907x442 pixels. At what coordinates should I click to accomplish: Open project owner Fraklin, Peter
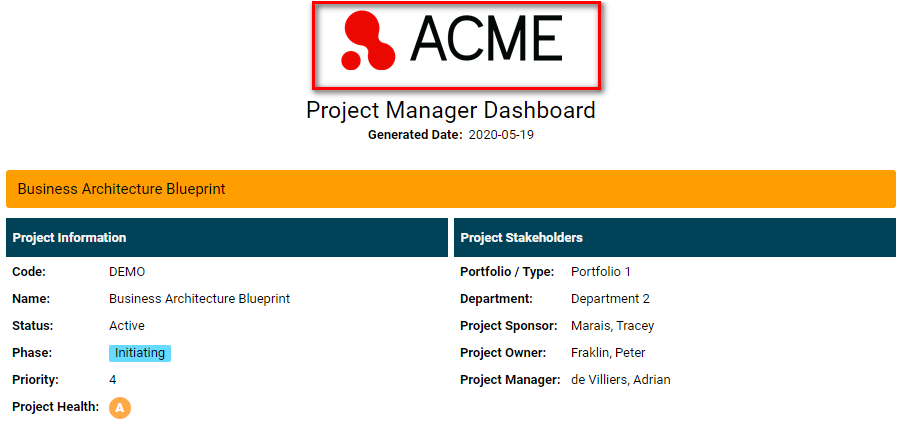coord(608,353)
